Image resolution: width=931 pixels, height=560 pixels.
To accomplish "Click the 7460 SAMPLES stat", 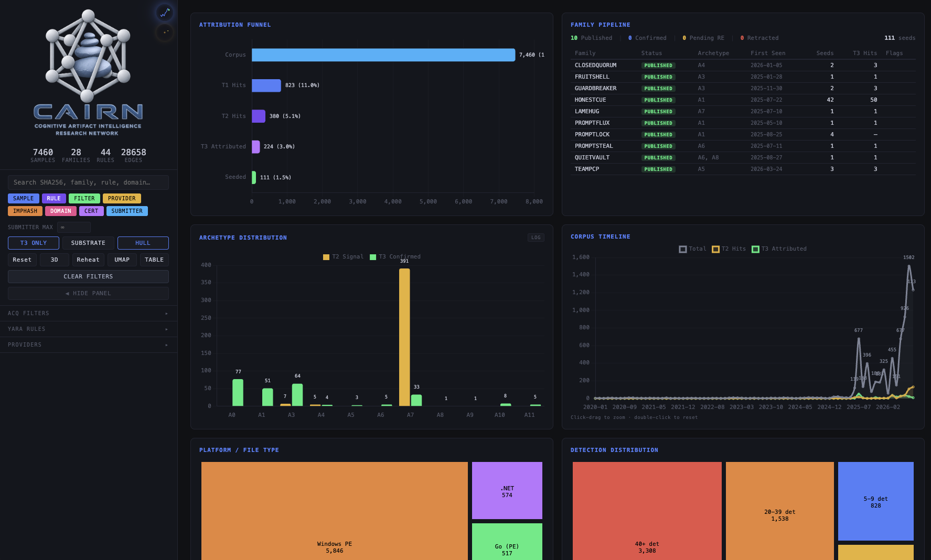I will 43,156.
